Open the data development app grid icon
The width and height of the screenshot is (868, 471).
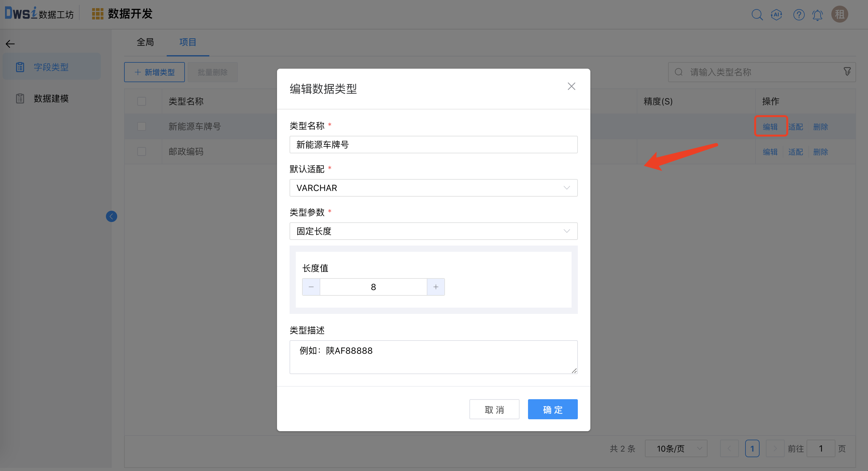tap(97, 14)
